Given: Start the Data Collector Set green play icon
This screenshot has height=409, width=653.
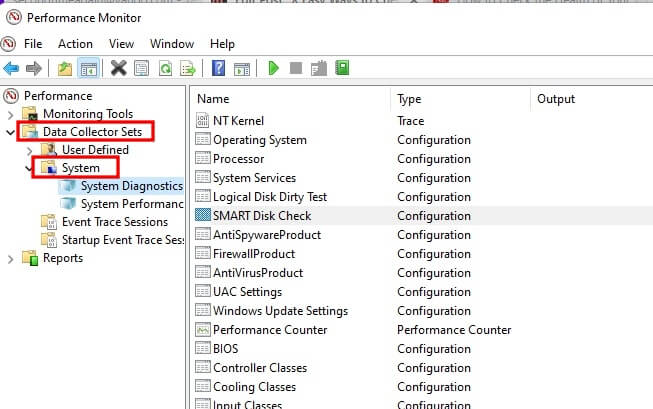Looking at the screenshot, I should tap(273, 68).
